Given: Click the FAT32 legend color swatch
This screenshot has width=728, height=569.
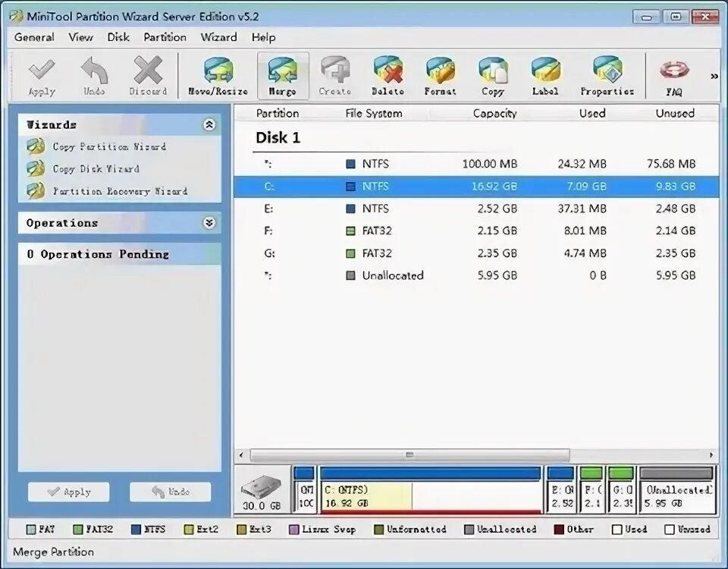Looking at the screenshot, I should click(78, 530).
